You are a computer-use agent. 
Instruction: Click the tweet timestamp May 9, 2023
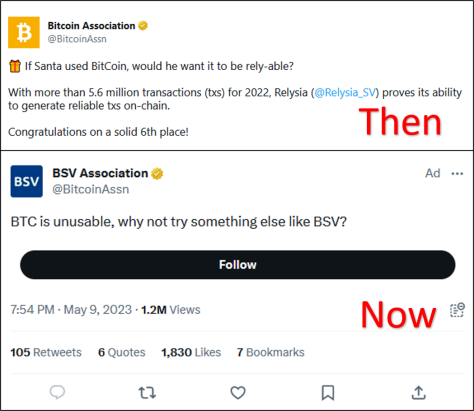[x=98, y=310]
